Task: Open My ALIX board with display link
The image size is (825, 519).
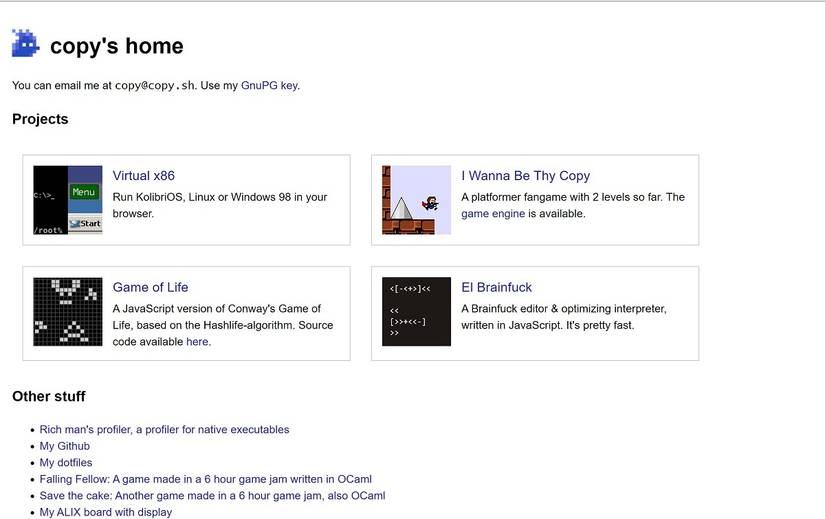Action: [x=106, y=512]
